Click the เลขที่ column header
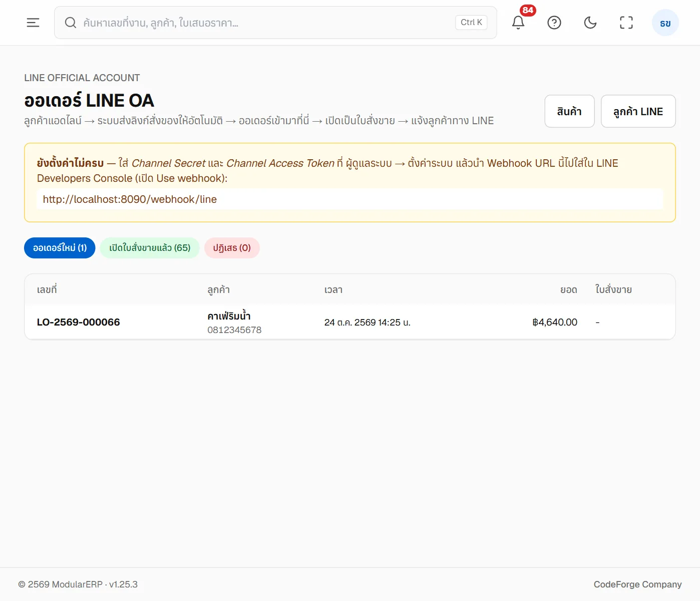This screenshot has width=700, height=601. coord(47,289)
